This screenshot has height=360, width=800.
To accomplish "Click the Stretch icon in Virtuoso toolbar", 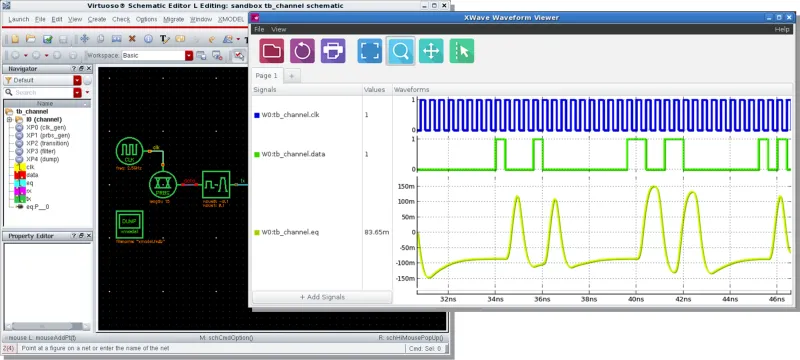I will click(x=116, y=39).
